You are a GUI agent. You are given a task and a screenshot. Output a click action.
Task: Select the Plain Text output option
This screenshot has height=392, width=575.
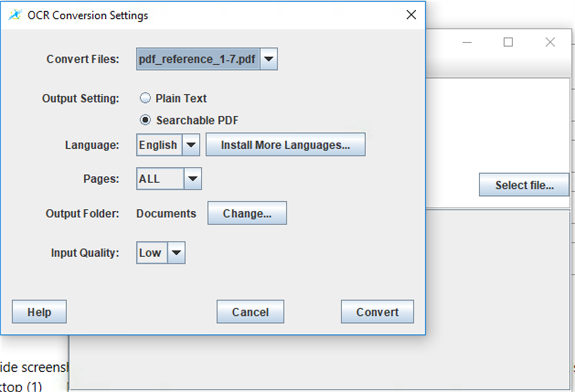pyautogui.click(x=145, y=98)
